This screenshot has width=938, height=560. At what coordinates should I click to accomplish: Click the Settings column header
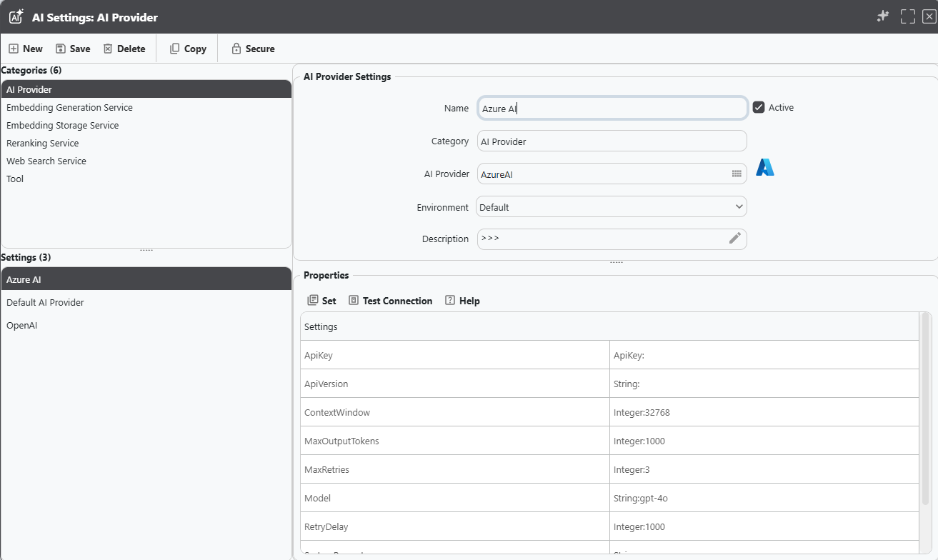[x=609, y=326]
